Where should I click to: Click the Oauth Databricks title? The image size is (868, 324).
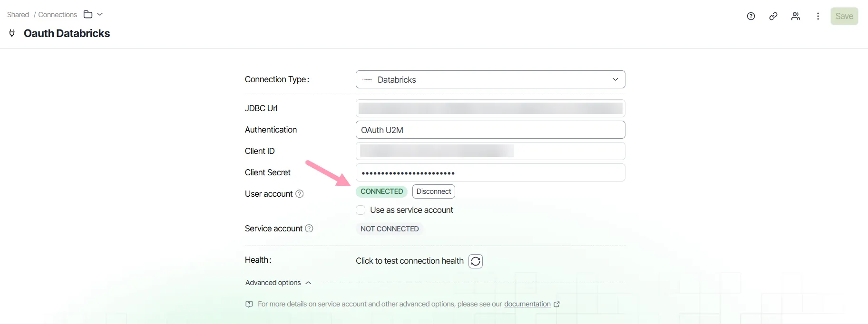coord(67,33)
